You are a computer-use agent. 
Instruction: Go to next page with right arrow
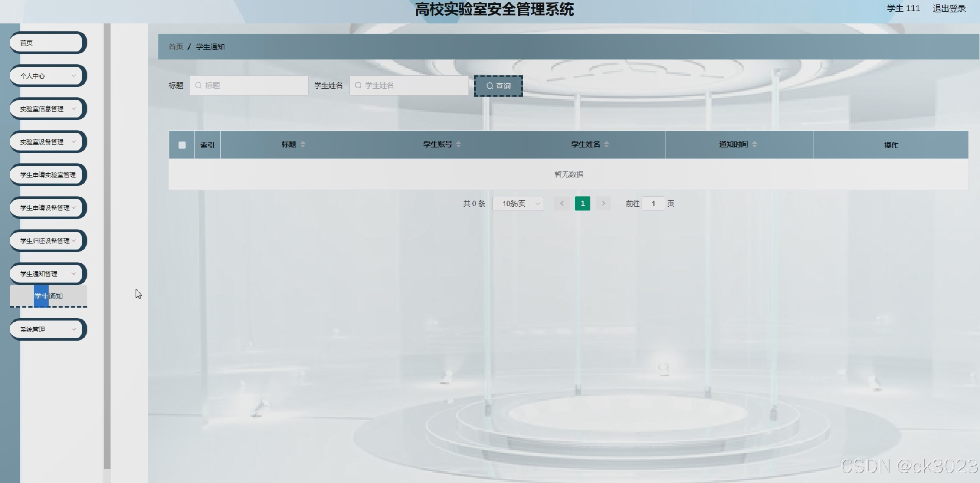pyautogui.click(x=603, y=204)
